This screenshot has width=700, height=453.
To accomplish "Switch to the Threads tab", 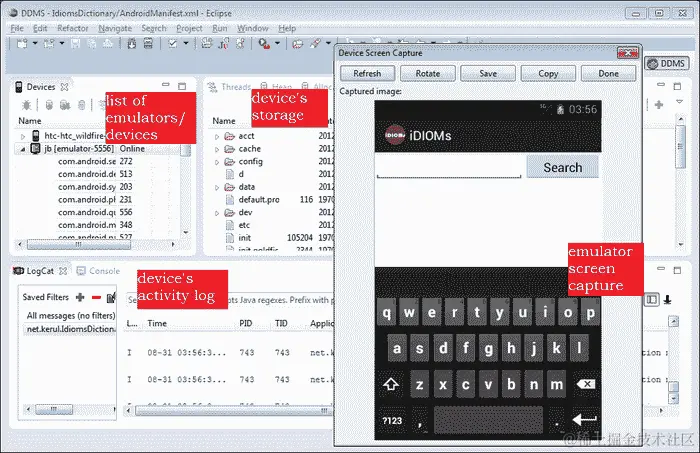I will click(230, 87).
